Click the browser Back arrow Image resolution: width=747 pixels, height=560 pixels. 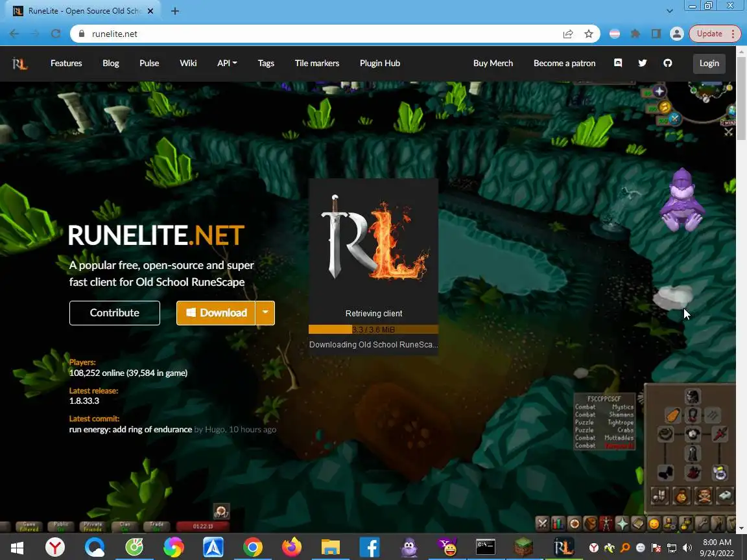[x=14, y=34]
